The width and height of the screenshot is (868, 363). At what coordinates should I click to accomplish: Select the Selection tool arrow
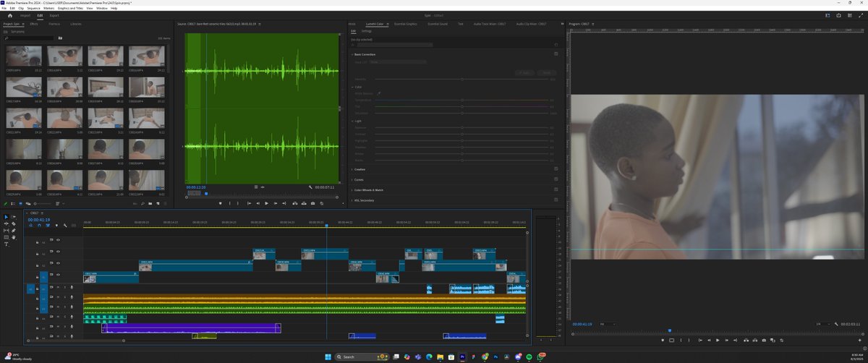coord(6,217)
